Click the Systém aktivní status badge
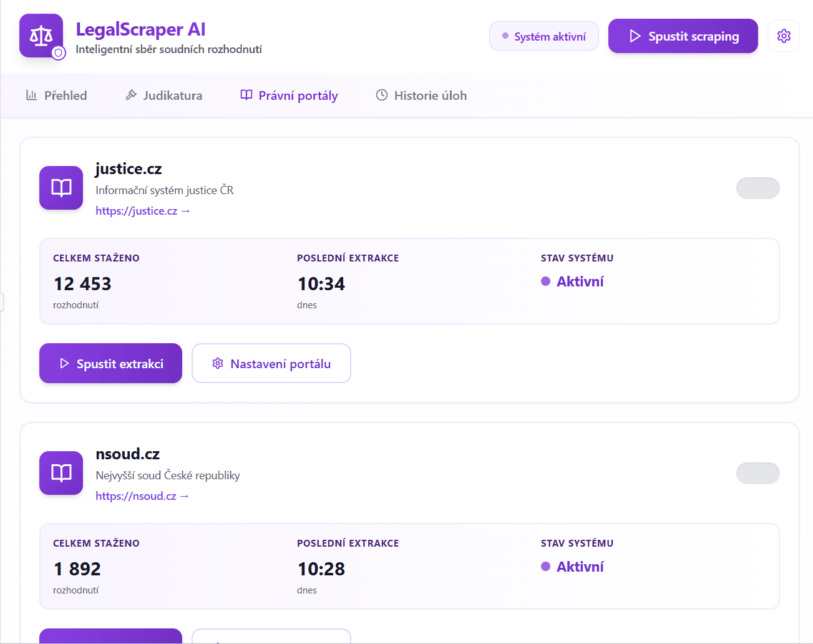Screen dimensions: 813x644 pos(543,36)
